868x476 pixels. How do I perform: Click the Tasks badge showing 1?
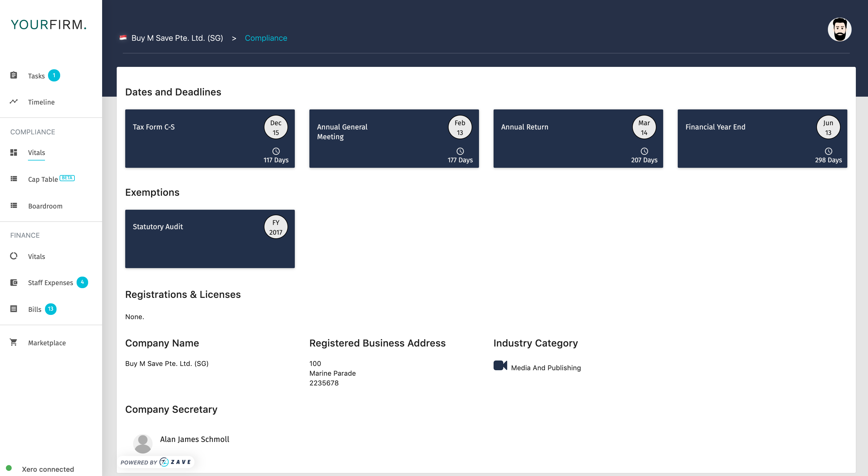click(x=54, y=75)
